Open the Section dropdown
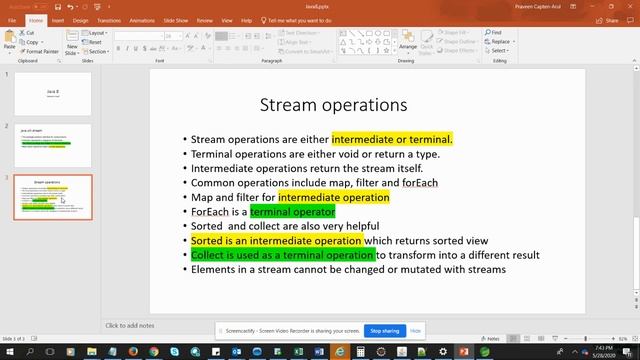This screenshot has width=640, height=360. pos(96,51)
